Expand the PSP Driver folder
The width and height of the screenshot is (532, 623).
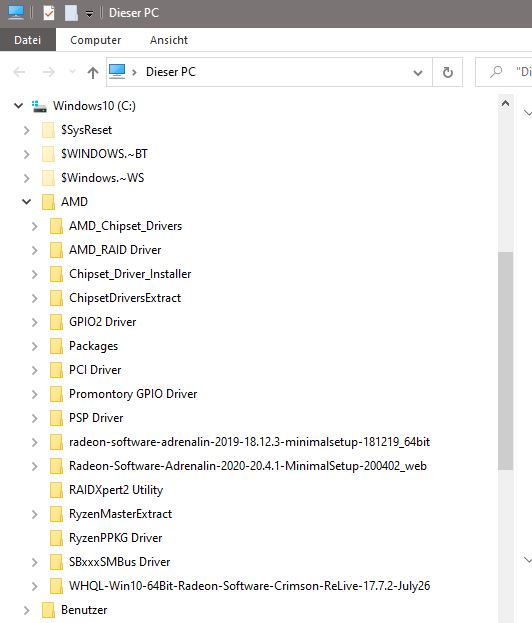(35, 418)
